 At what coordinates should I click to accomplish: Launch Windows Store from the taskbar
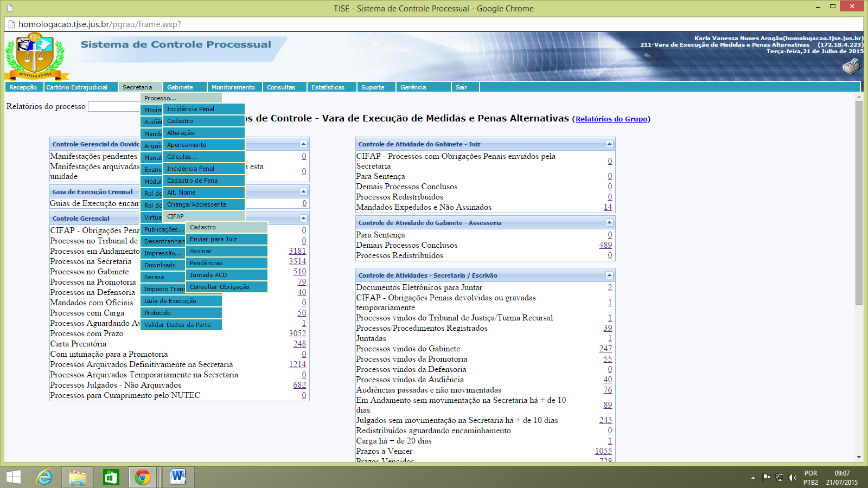click(111, 477)
